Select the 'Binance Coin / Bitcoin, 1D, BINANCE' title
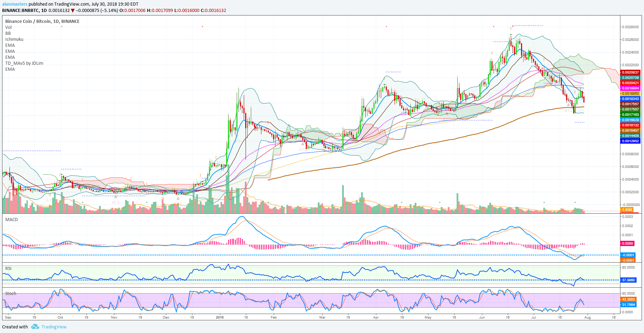 pos(42,21)
